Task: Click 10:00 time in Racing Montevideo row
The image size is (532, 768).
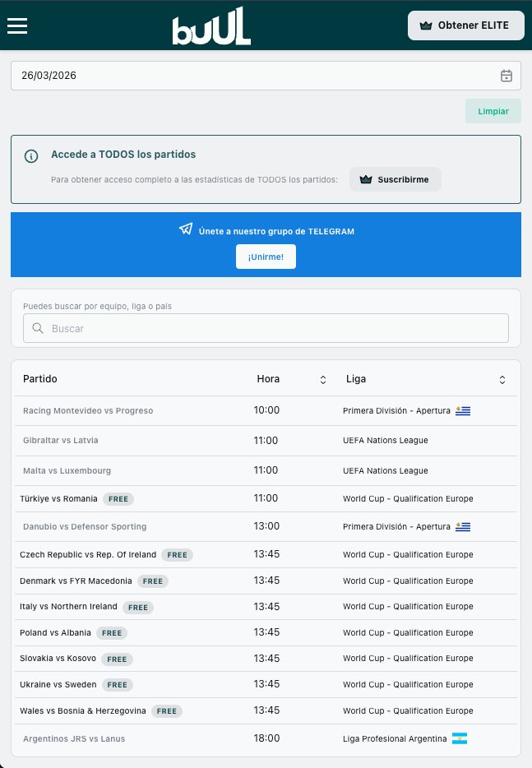Action: click(x=266, y=410)
